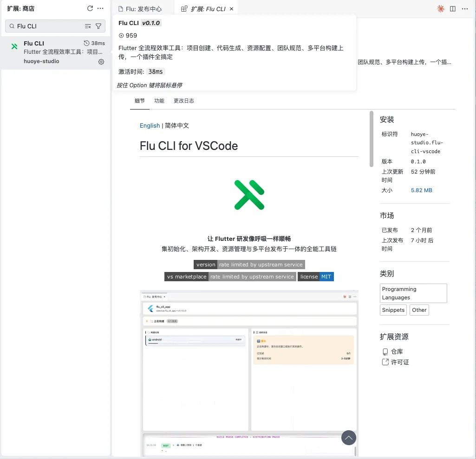Refresh the extensions store list

[x=90, y=8]
